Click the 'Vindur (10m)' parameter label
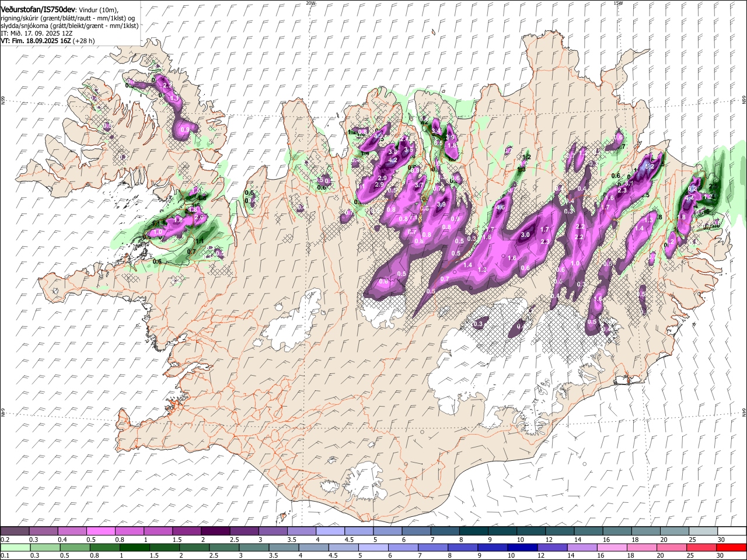 [x=99, y=10]
